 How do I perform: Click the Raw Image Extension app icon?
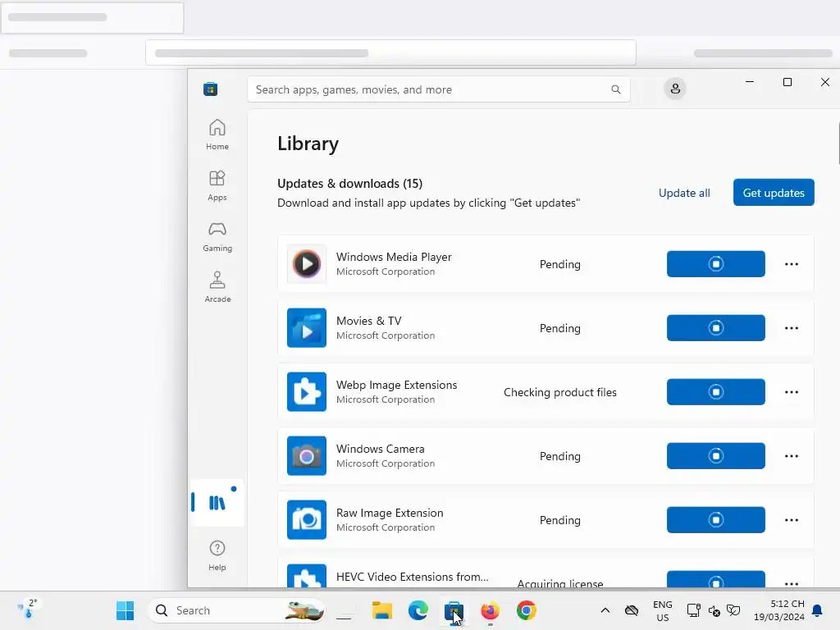click(307, 519)
